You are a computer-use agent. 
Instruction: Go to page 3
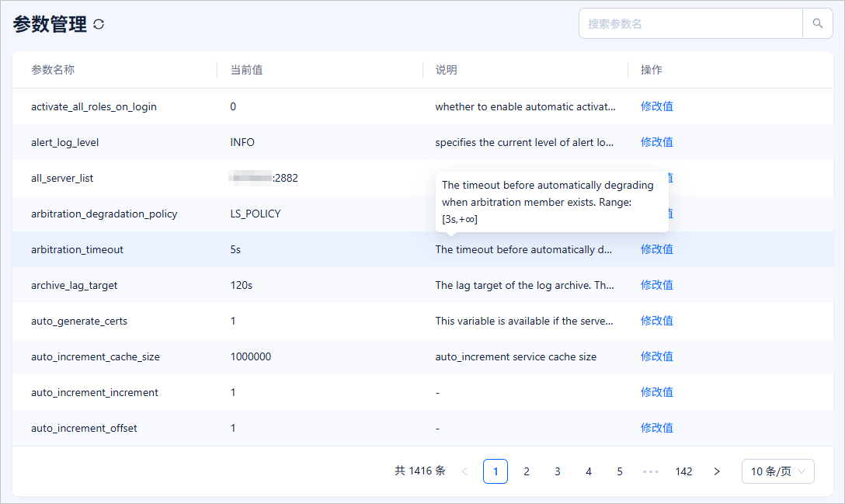558,471
